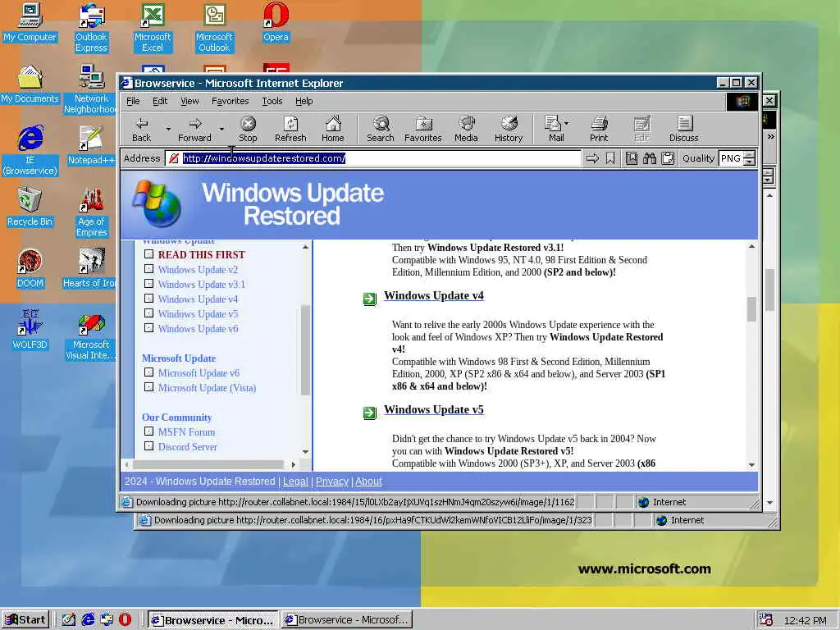
Task: Go to the Home page
Action: 333,130
